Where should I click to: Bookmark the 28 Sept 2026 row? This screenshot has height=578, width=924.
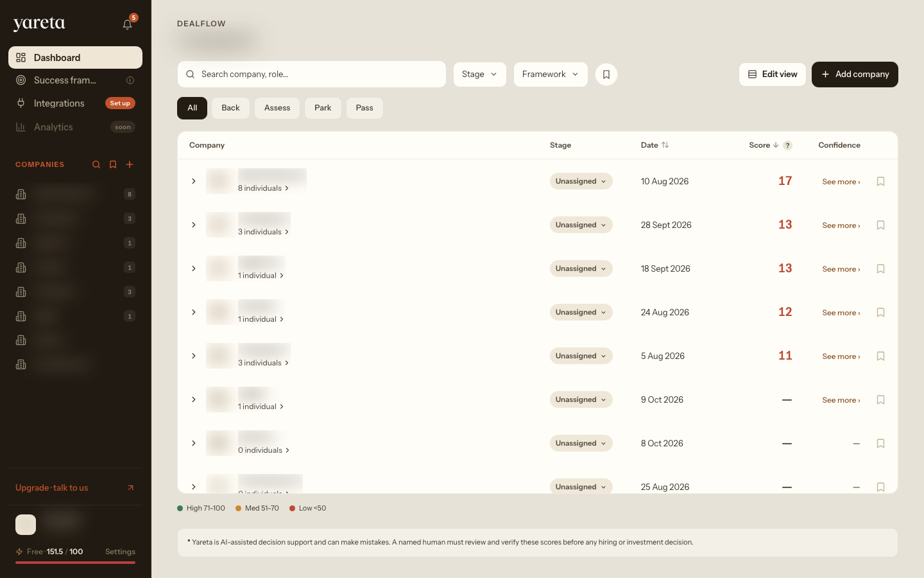[880, 225]
